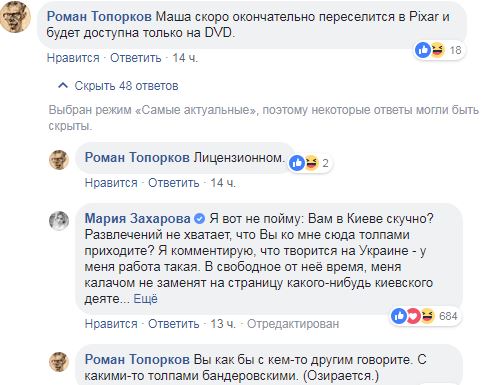View edit history via Отредактирован label
Viewport: 486px width, 385px height.
(x=293, y=324)
